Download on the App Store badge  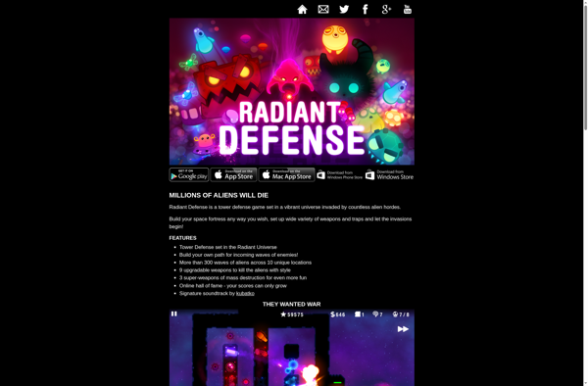pos(233,175)
